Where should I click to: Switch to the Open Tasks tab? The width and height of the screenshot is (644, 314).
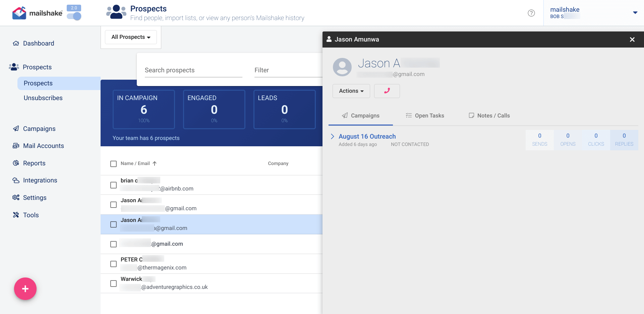click(425, 115)
